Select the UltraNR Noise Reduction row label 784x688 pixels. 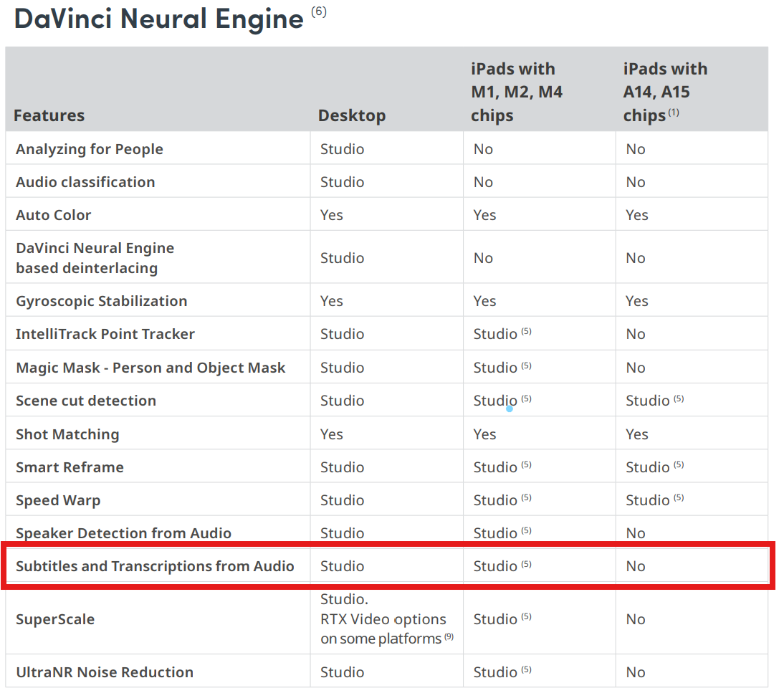tap(105, 672)
